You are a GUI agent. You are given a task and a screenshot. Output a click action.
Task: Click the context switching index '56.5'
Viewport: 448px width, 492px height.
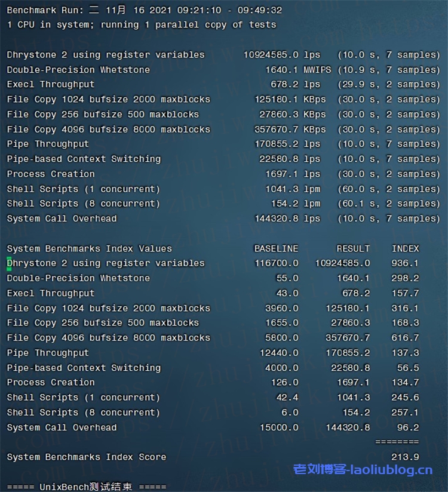click(408, 368)
